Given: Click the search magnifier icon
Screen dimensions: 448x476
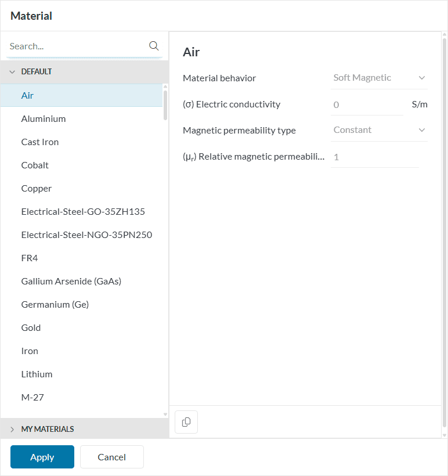Looking at the screenshot, I should [x=154, y=46].
